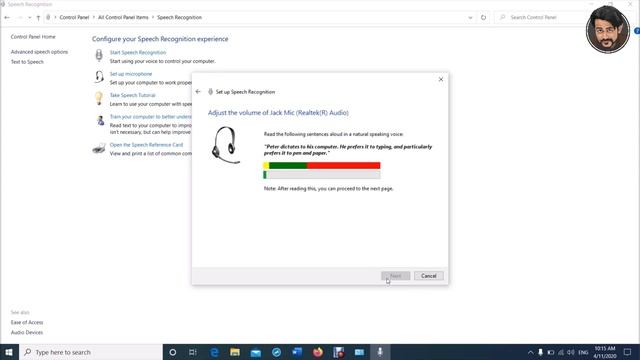The width and height of the screenshot is (640, 360).
Task: Open Firefox from the taskbar
Action: pyautogui.click(x=318, y=352)
